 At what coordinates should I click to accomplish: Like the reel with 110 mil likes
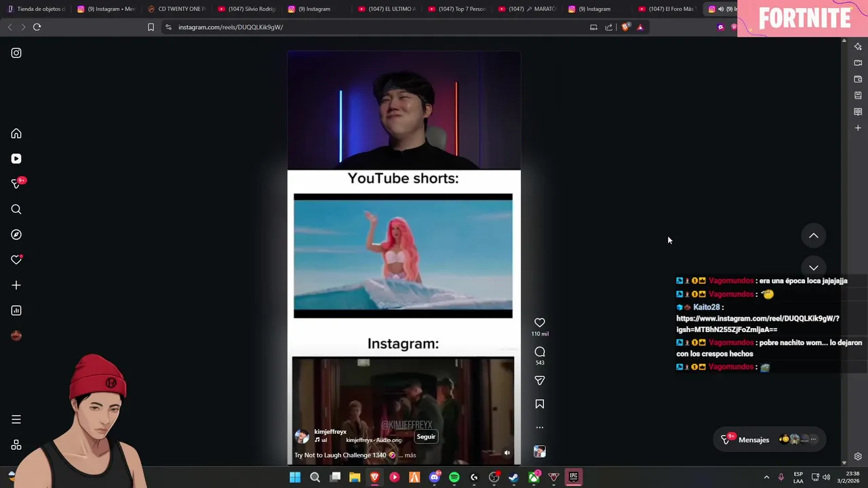point(540,323)
